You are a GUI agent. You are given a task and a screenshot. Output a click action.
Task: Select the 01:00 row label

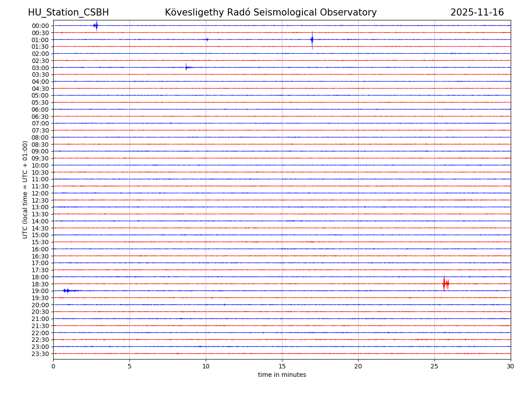[x=40, y=40]
